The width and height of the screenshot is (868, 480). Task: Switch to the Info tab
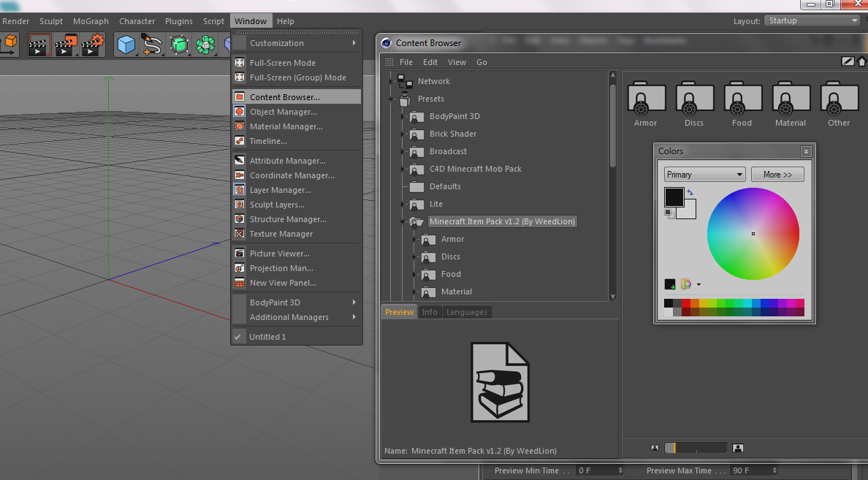[430, 312]
